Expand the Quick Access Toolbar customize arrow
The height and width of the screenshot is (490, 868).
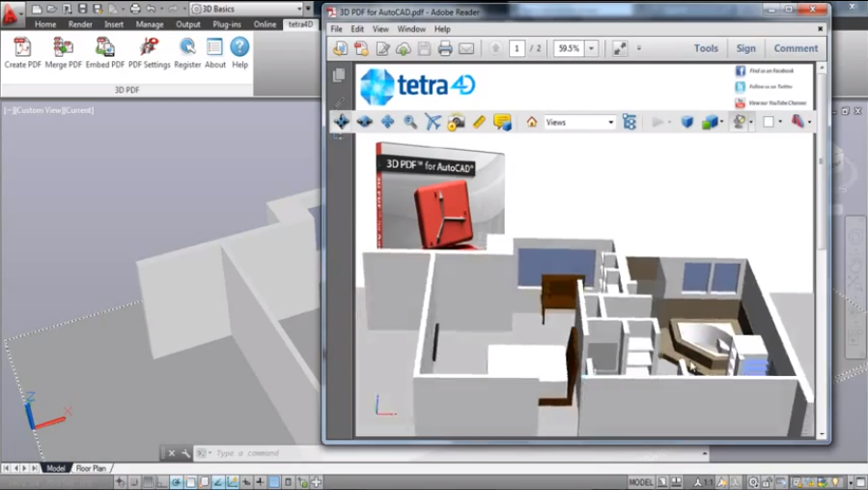(308, 9)
